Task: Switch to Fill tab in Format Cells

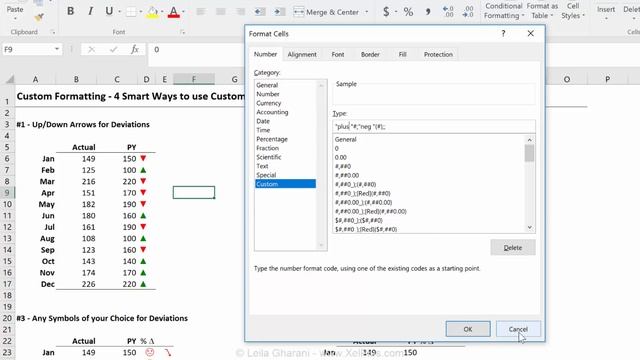Action: (x=402, y=54)
